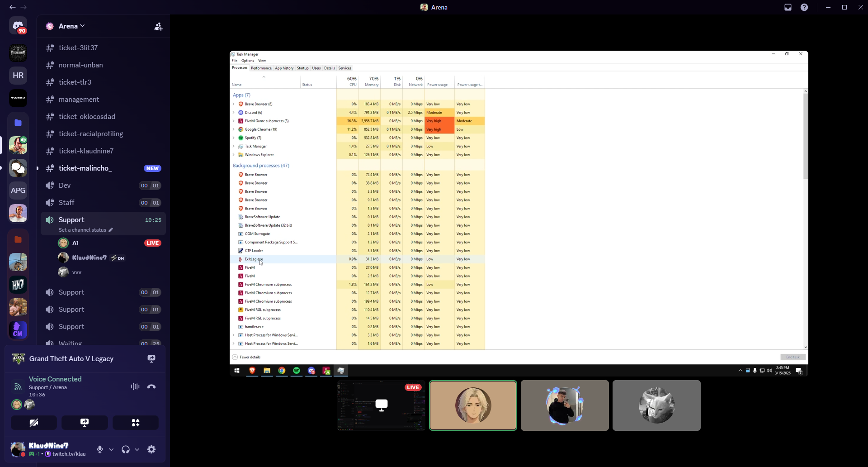Screen dimensions: 868x467
Task: Open headphone output options arrow
Action: click(137, 449)
